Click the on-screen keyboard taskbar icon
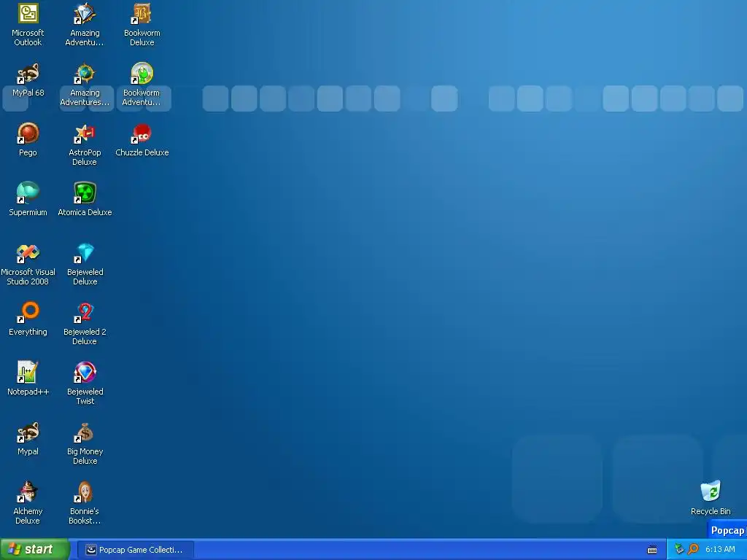The width and height of the screenshot is (747, 560). (x=652, y=550)
